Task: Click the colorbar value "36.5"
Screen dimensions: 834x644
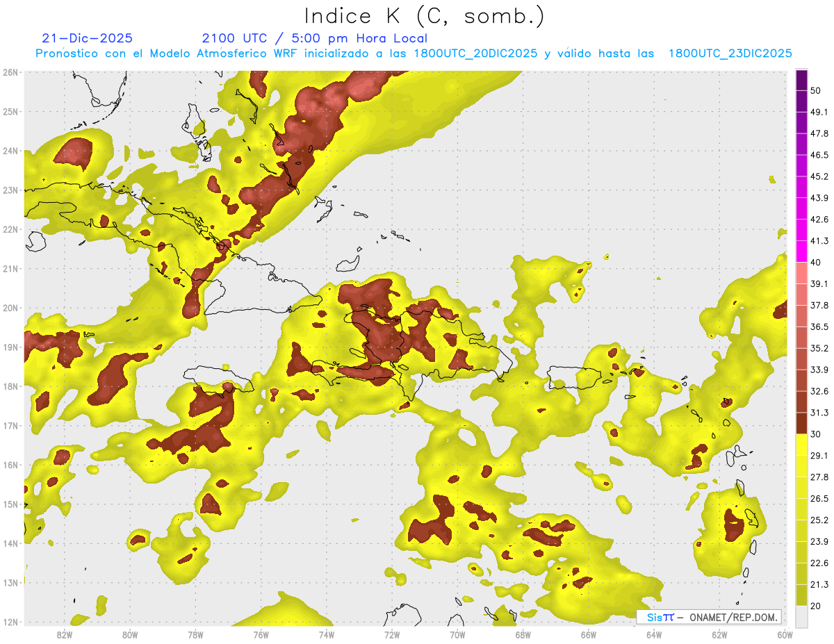Action: coord(819,327)
